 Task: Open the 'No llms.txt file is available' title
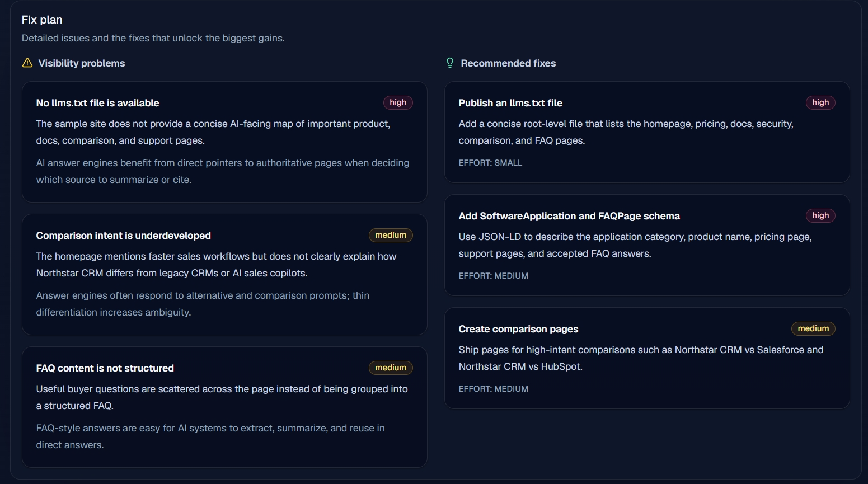(x=97, y=103)
